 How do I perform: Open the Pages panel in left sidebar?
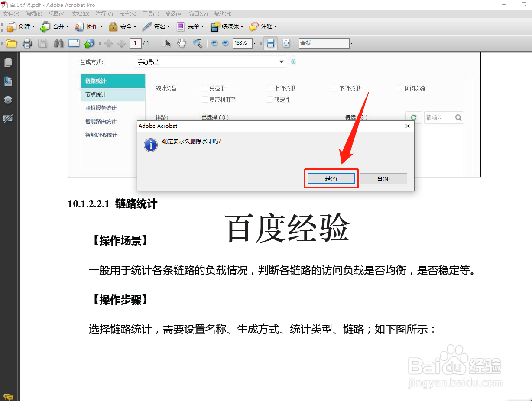point(8,63)
